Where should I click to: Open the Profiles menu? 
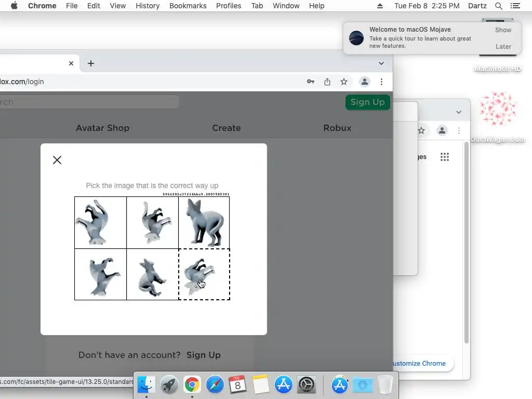(x=229, y=6)
